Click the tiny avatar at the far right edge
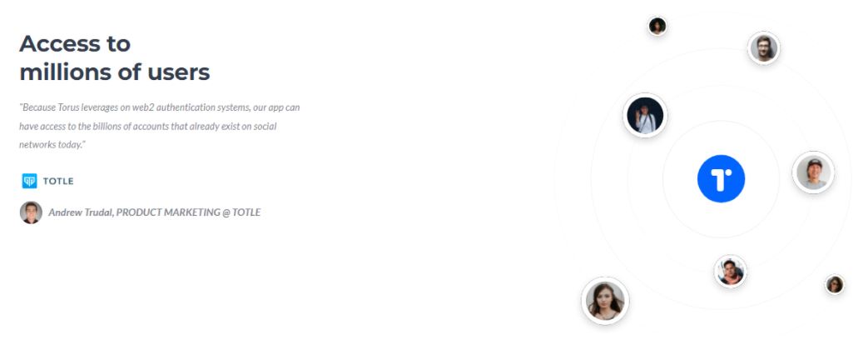Viewport: 868px width, 345px height. (834, 284)
